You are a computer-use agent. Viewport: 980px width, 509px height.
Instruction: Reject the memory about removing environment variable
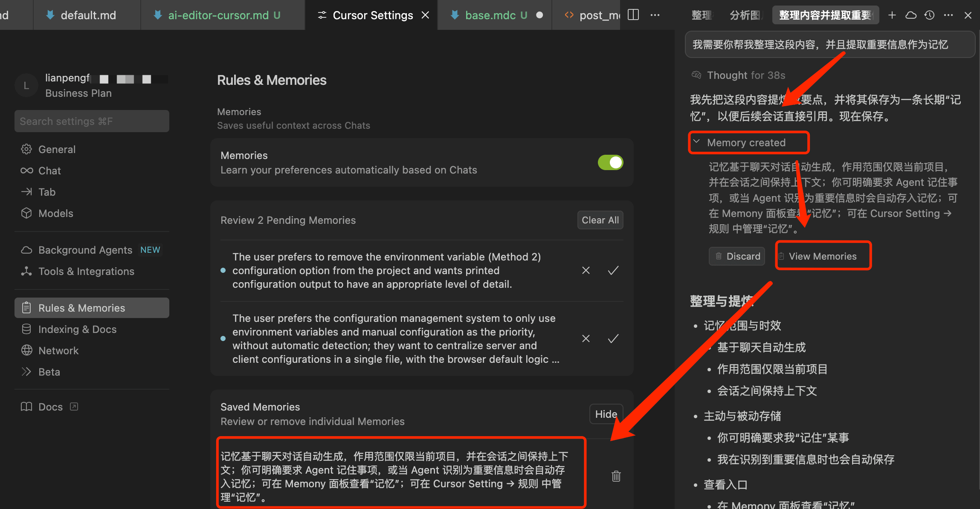click(x=586, y=270)
